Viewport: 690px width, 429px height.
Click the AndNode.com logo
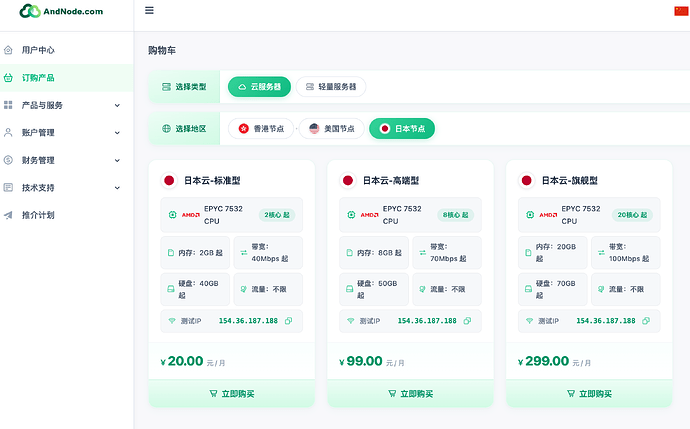[x=61, y=11]
